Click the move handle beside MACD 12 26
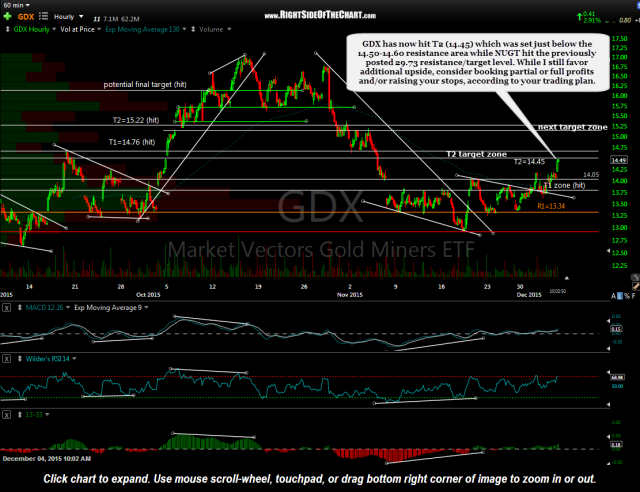Image resolution: width=640 pixels, height=492 pixels. (x=19, y=307)
